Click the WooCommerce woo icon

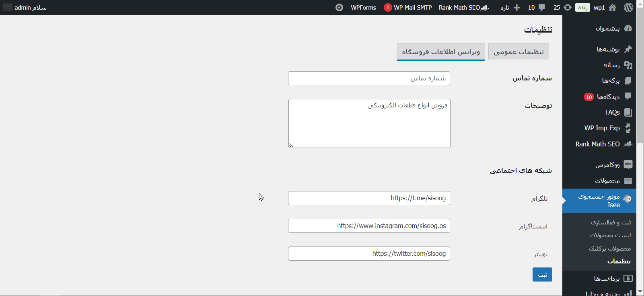[628, 164]
